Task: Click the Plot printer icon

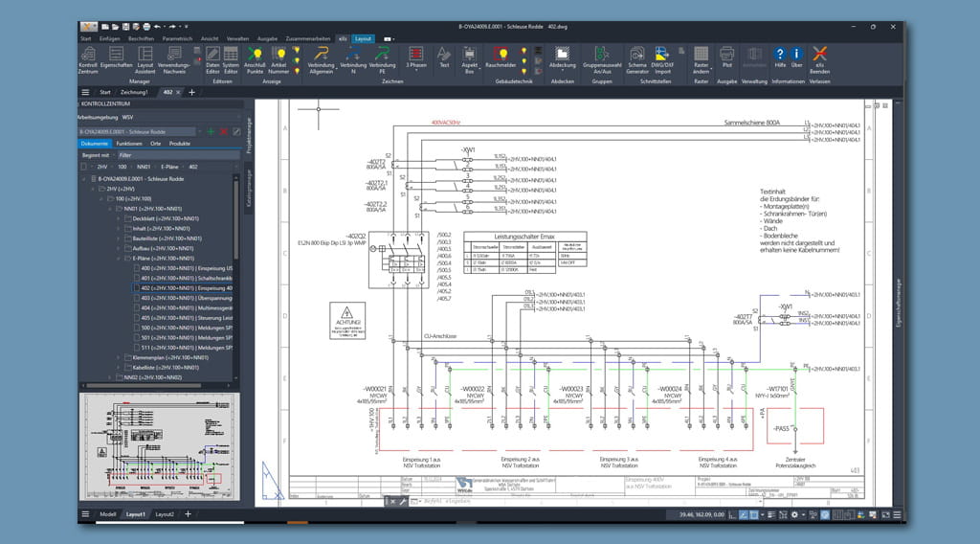Action: coord(727,55)
